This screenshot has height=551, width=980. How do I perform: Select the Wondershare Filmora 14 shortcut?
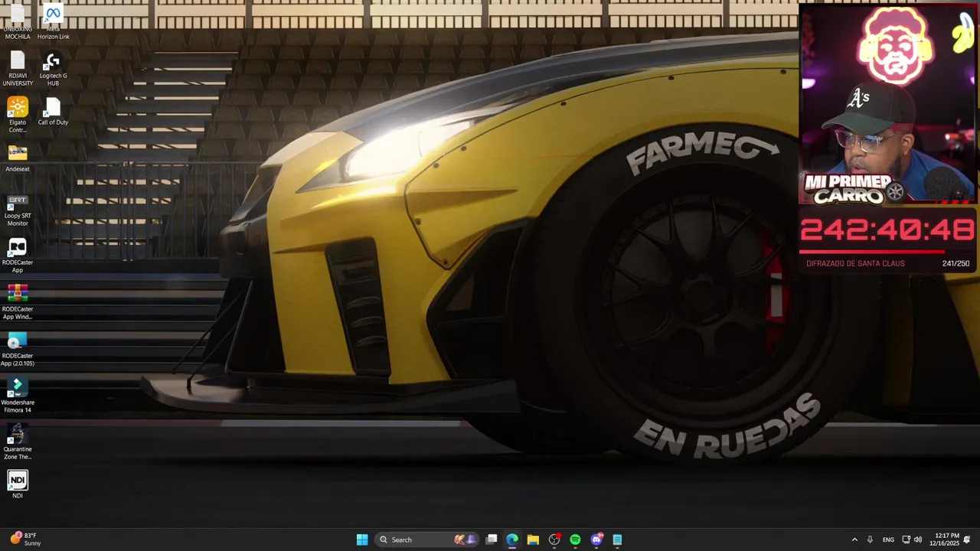click(x=18, y=395)
